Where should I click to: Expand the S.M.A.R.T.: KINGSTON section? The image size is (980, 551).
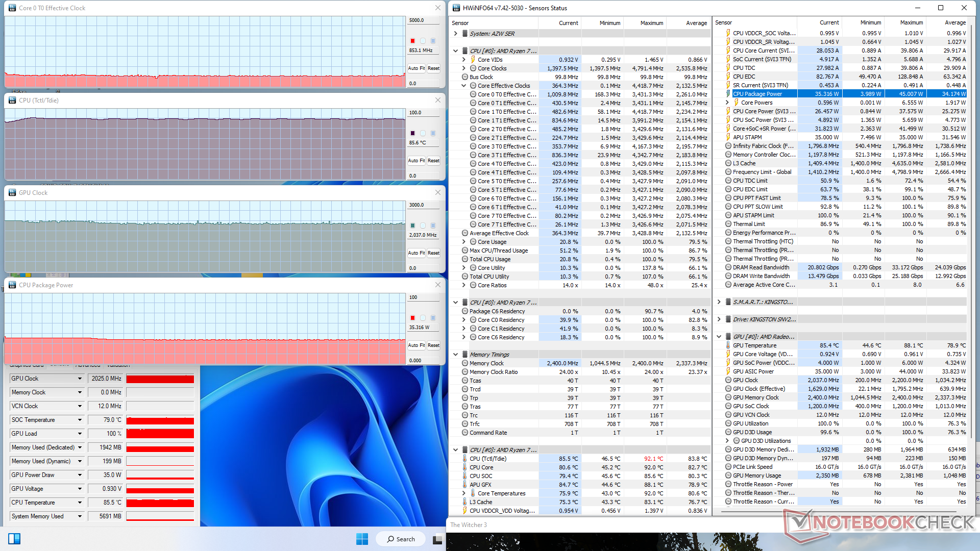pos(719,302)
